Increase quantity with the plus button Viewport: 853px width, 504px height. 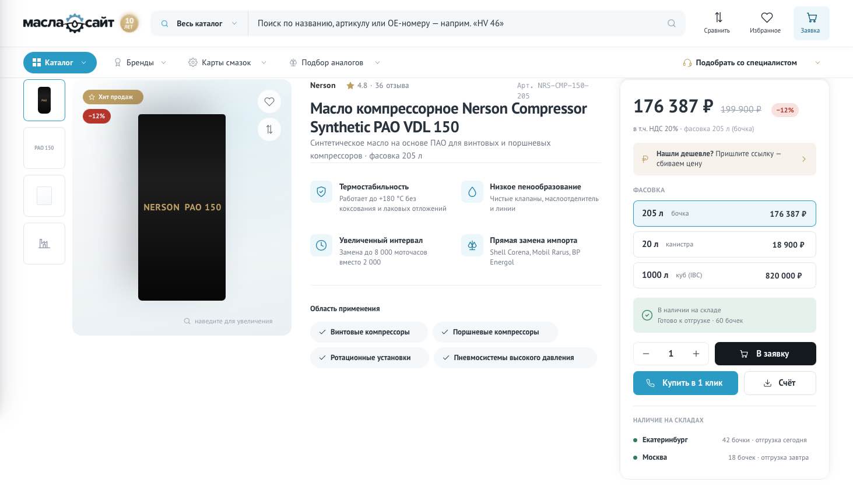[x=696, y=354]
